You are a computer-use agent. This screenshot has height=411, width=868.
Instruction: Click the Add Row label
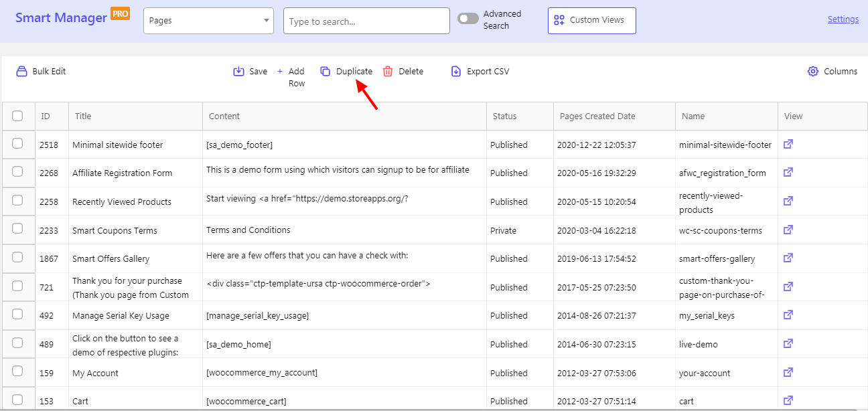297,77
